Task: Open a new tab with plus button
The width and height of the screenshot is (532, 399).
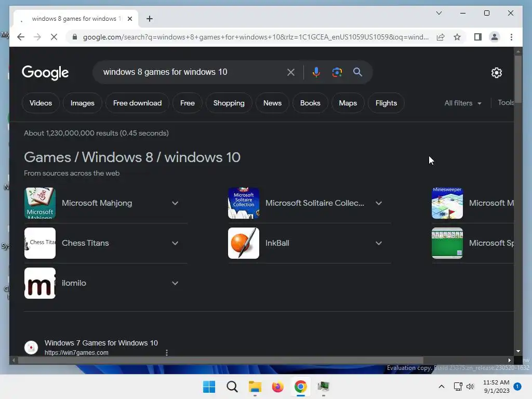Action: 149,19
